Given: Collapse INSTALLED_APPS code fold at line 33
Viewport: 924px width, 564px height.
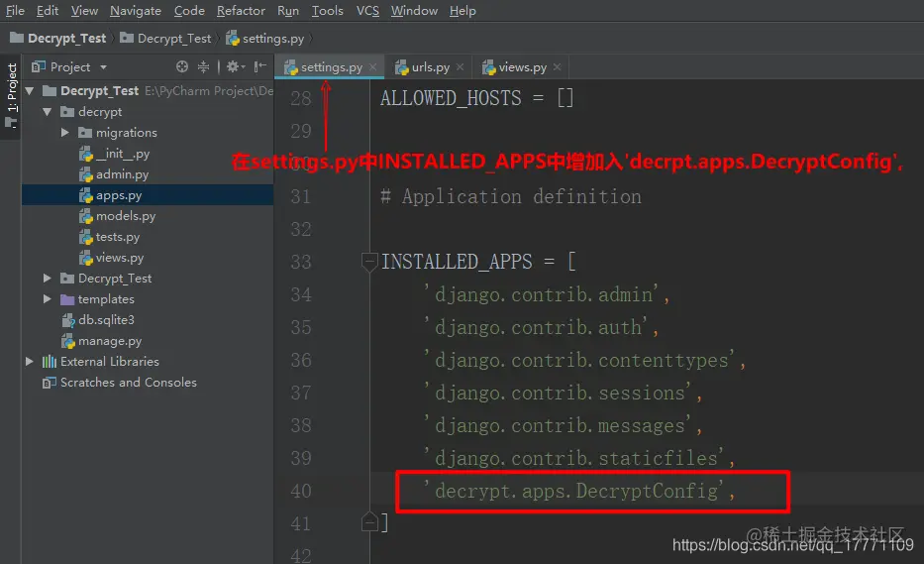Looking at the screenshot, I should pos(369,262).
